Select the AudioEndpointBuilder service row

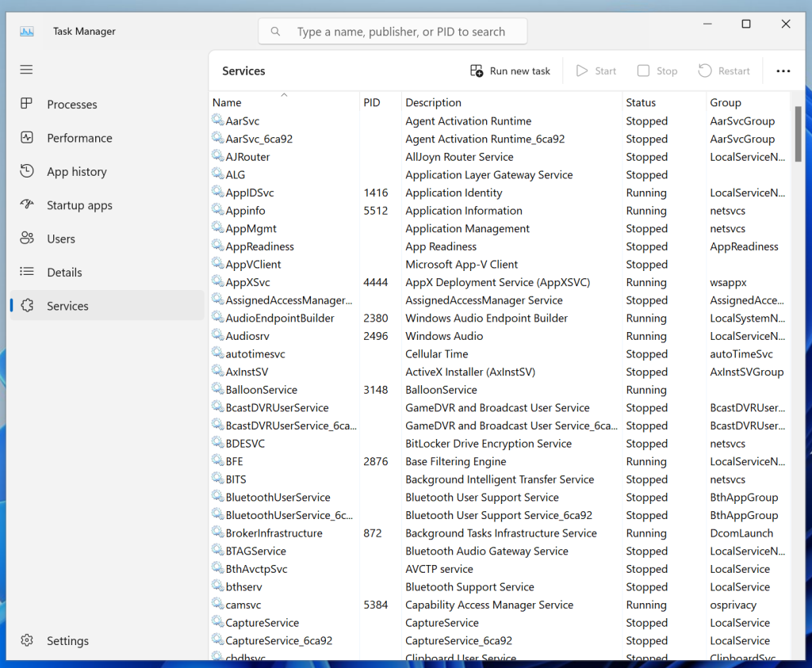280,318
